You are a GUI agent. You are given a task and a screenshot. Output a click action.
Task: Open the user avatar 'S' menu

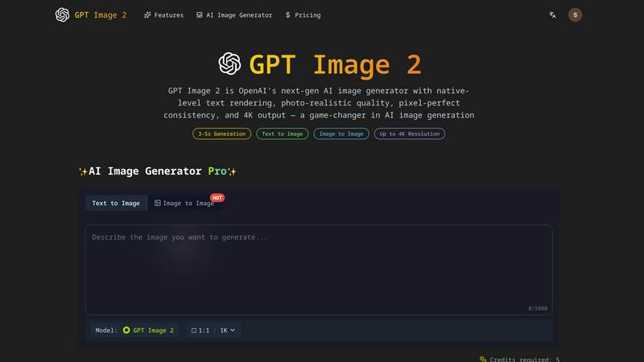[x=575, y=14]
